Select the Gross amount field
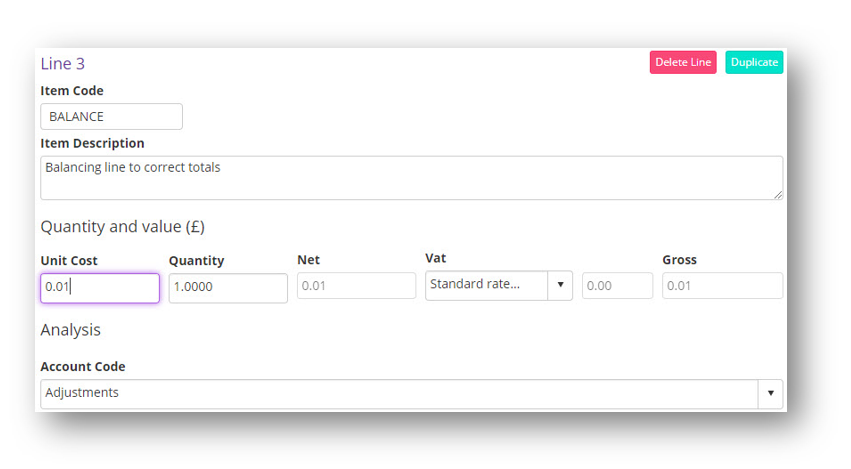The image size is (851, 469). coord(722,286)
